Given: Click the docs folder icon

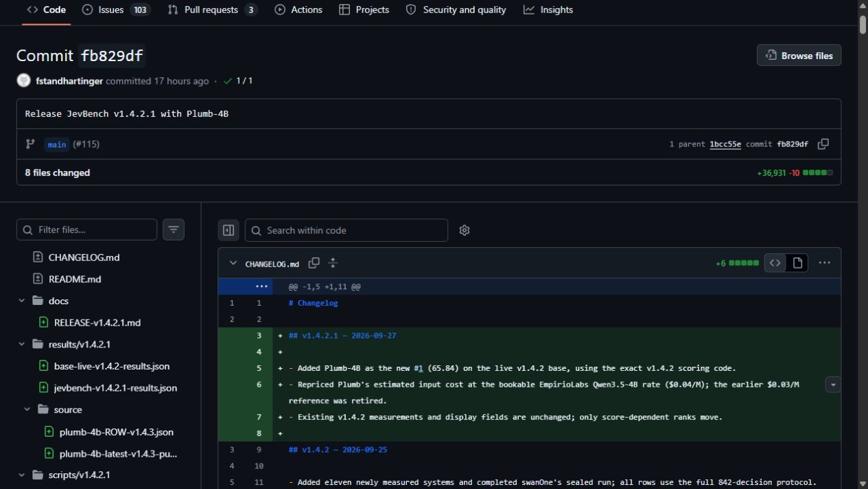Looking at the screenshot, I should (38, 301).
